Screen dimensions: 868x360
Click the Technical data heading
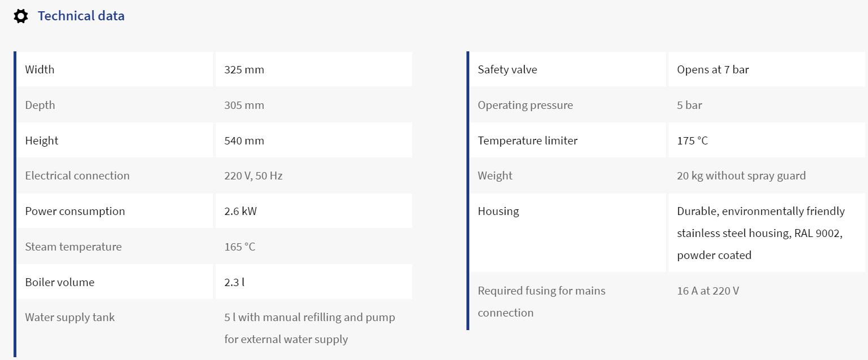click(81, 16)
